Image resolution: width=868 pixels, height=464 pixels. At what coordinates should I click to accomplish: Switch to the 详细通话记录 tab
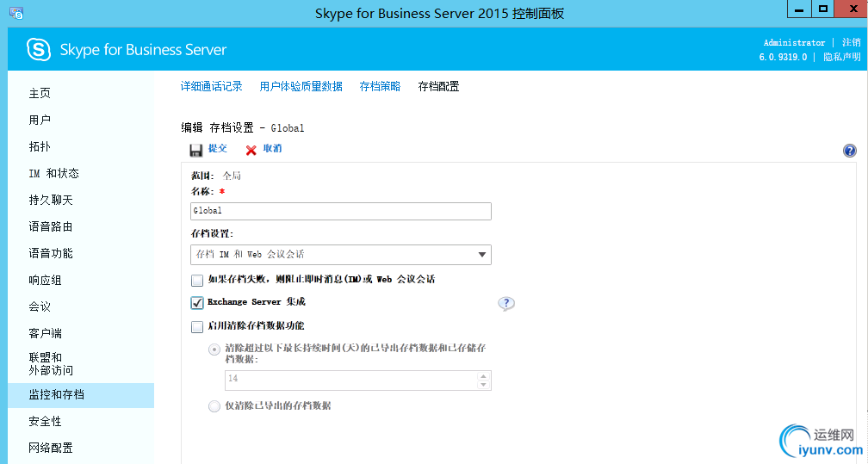(212, 86)
